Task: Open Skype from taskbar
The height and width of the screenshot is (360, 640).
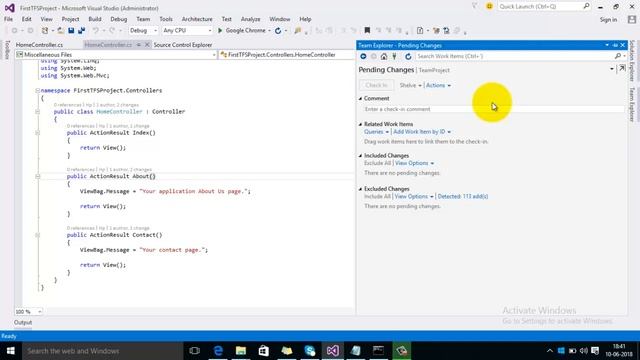Action: pyautogui.click(x=310, y=351)
